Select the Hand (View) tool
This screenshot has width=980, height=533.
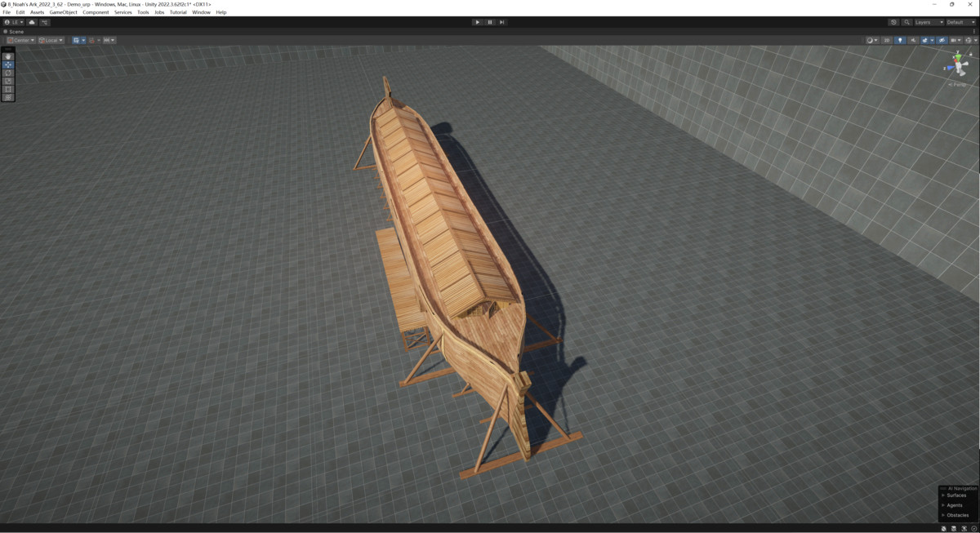tap(8, 56)
